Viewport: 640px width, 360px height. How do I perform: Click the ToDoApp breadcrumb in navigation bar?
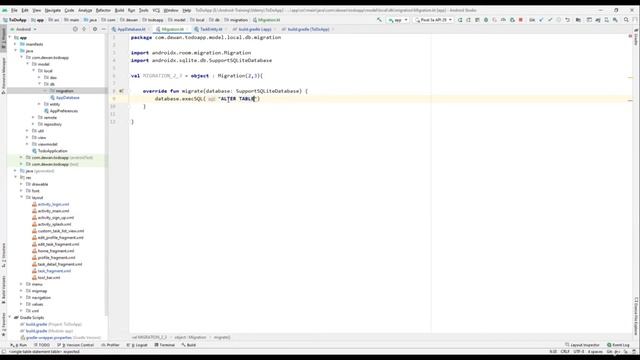click(15, 20)
